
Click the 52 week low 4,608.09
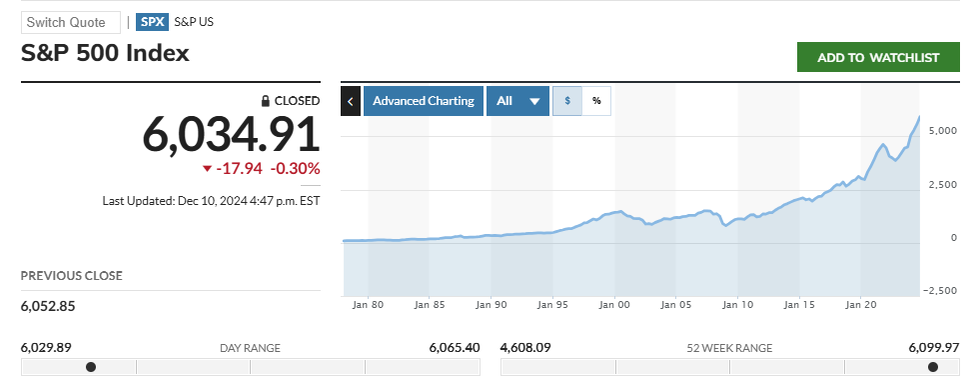(x=525, y=347)
